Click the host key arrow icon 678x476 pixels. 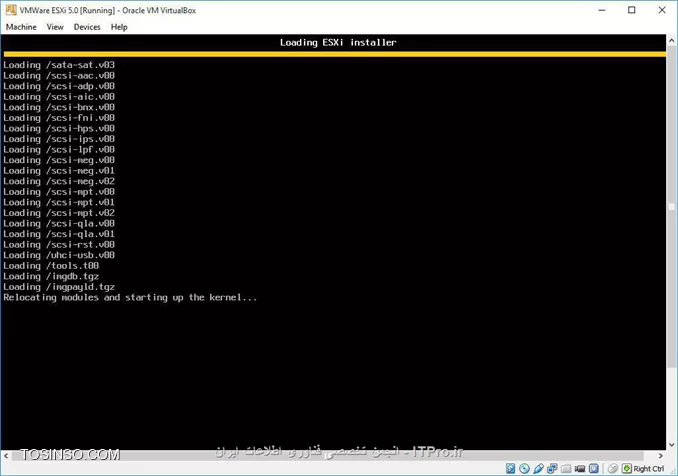pyautogui.click(x=627, y=468)
